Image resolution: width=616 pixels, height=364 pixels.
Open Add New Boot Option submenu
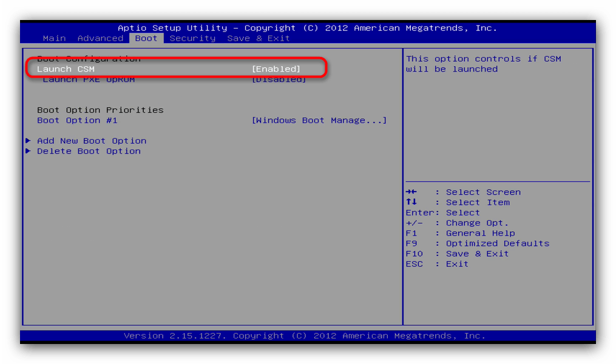(x=92, y=141)
